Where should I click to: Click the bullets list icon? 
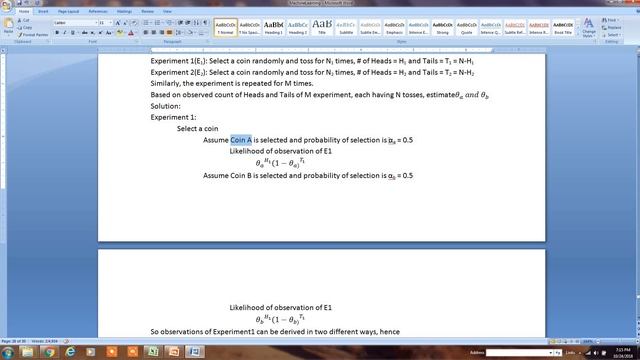pos(146,23)
